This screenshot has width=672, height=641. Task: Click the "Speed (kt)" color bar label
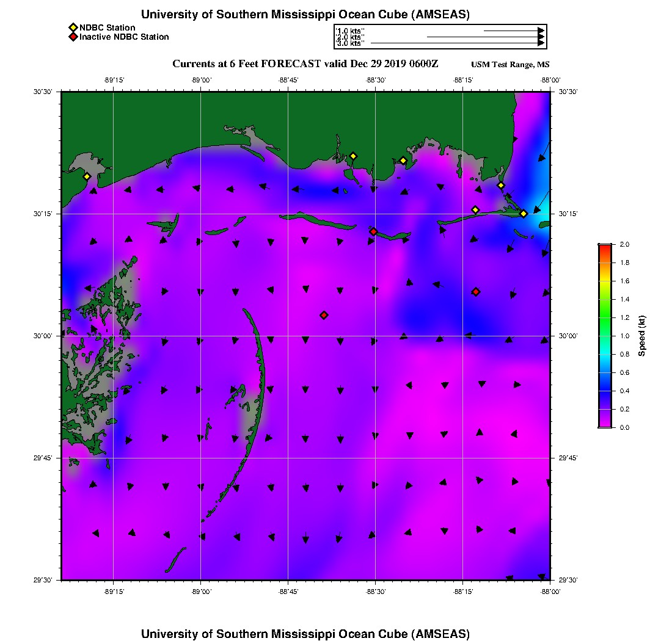point(642,336)
